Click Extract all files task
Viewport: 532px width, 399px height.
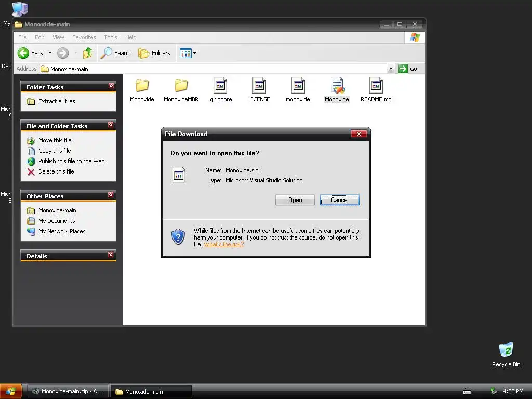tap(51, 101)
